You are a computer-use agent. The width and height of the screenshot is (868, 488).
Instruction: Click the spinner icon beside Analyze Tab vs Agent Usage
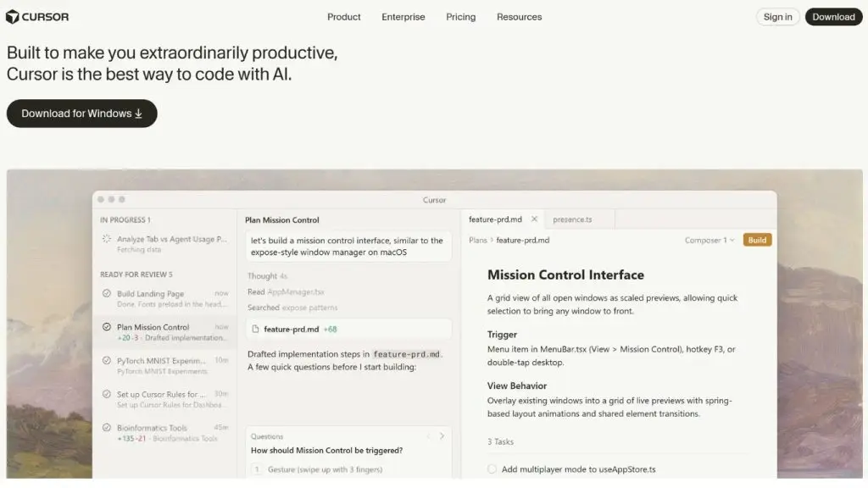tap(106, 239)
